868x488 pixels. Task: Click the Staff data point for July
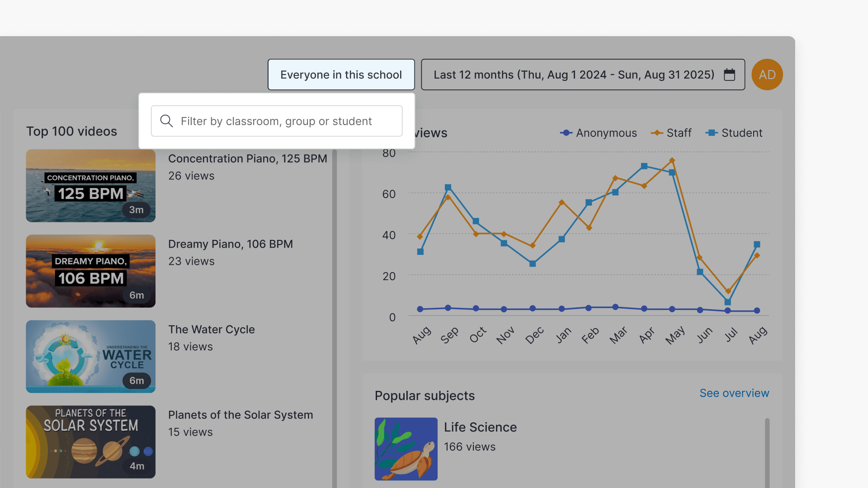click(728, 291)
